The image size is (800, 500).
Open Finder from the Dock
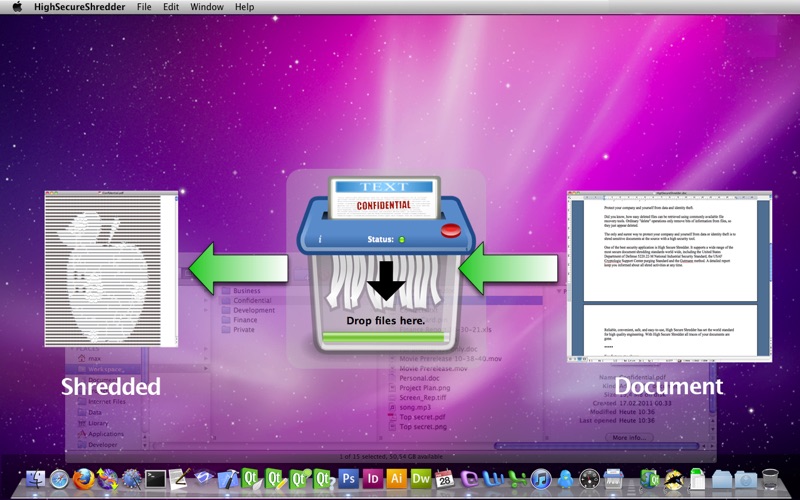pyautogui.click(x=35, y=479)
